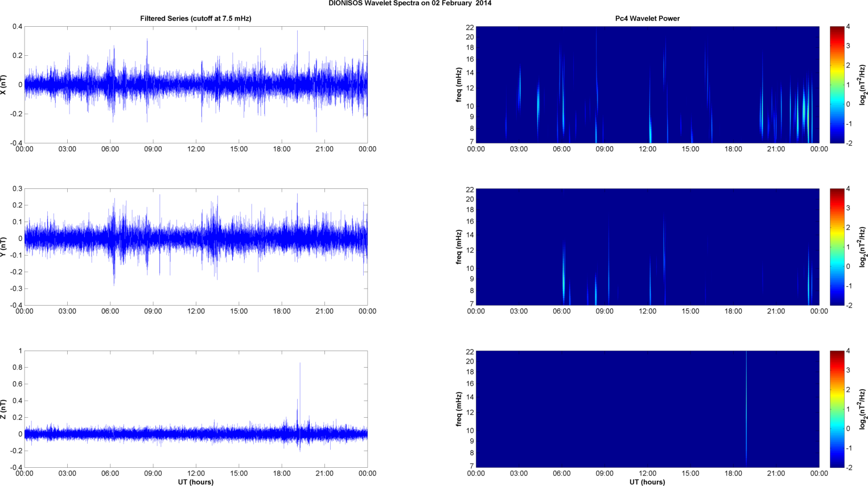Click the DIONISOS Wavelet Spectra figure title
This screenshot has height=486, width=868.
pos(410,3)
